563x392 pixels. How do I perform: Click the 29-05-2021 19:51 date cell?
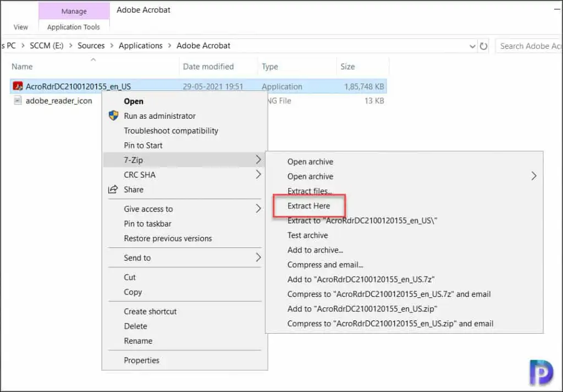(213, 86)
